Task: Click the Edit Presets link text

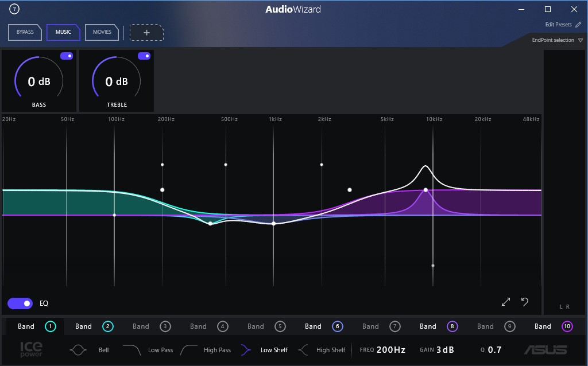Action: [x=558, y=24]
